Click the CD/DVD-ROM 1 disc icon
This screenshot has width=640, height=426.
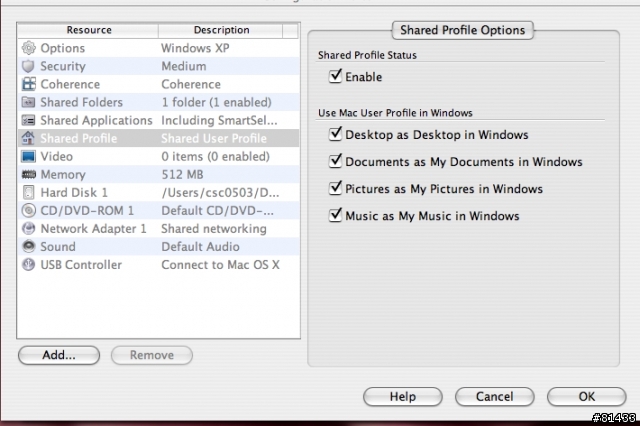[28, 210]
